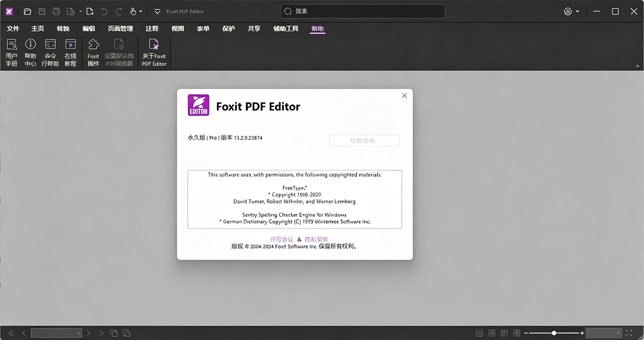Click in the 搜索 search box
644x340 pixels.
[363, 11]
